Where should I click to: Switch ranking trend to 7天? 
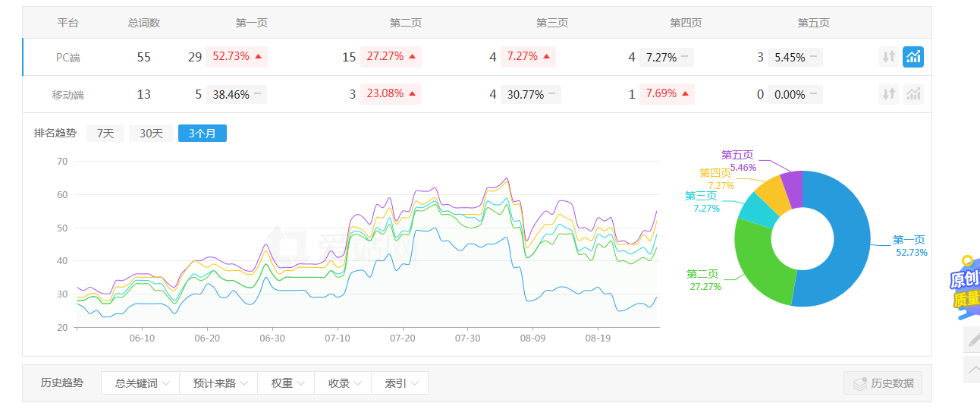click(105, 133)
